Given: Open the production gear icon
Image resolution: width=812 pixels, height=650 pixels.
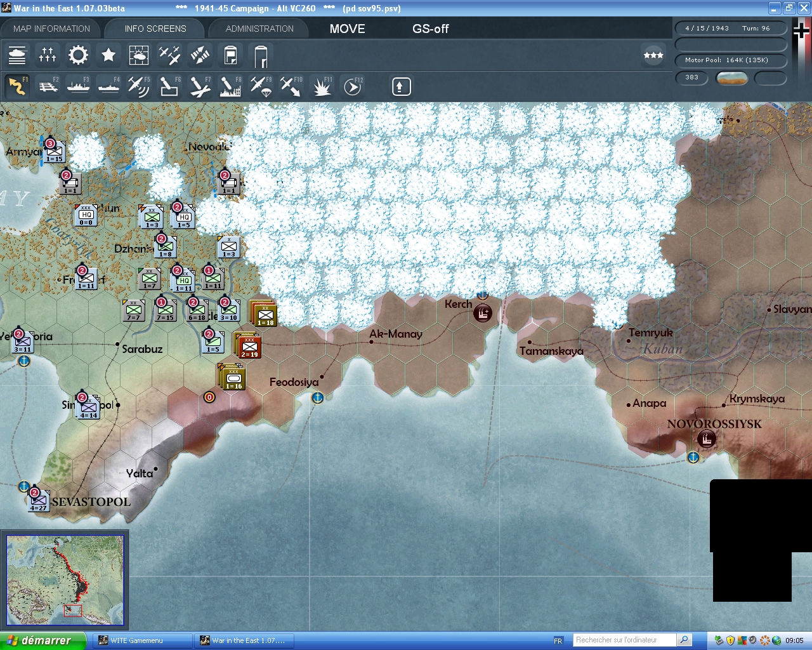Looking at the screenshot, I should point(78,55).
